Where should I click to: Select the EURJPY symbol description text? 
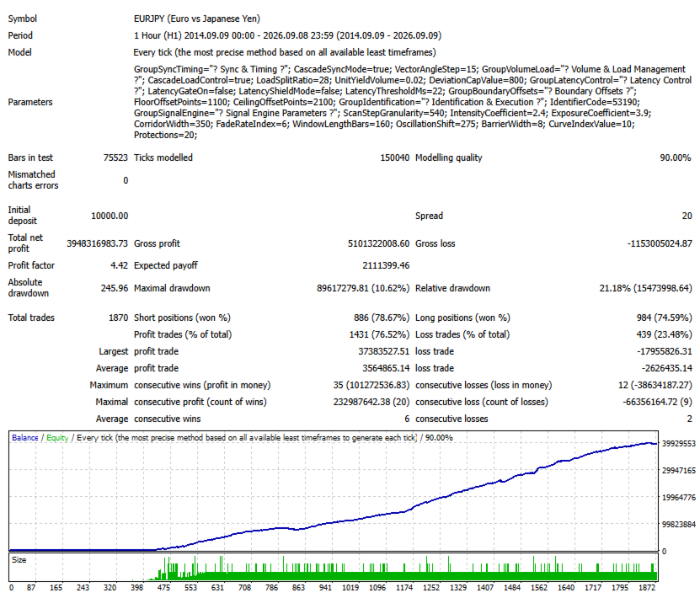pos(197,19)
